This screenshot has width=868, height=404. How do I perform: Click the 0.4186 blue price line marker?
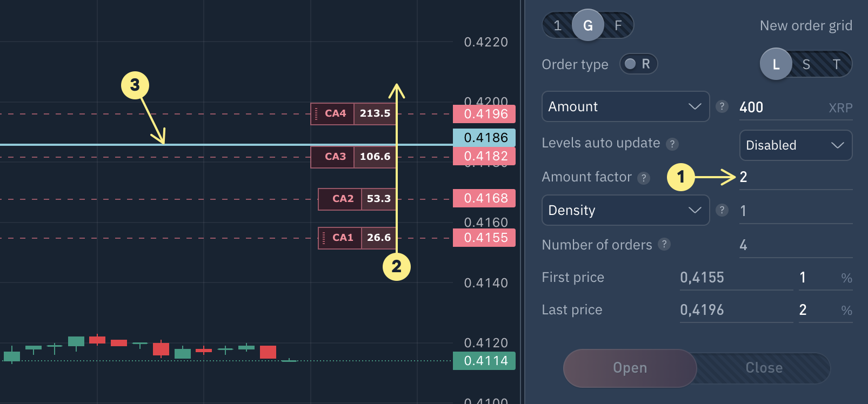tap(484, 138)
